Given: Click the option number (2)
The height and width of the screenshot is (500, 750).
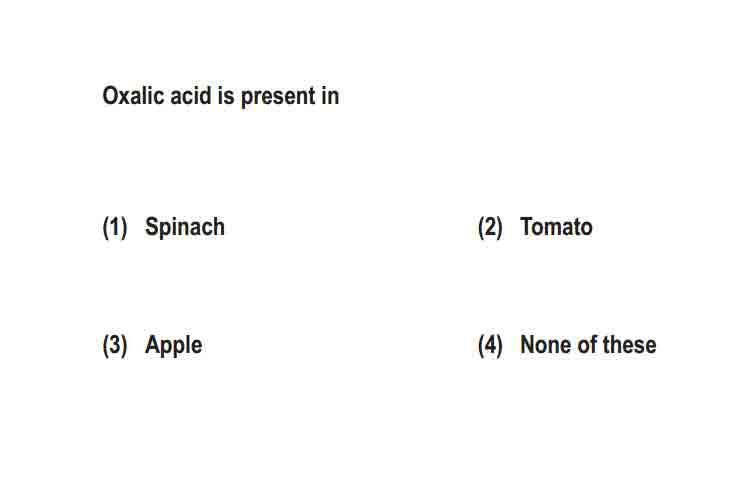Looking at the screenshot, I should pos(490,227).
